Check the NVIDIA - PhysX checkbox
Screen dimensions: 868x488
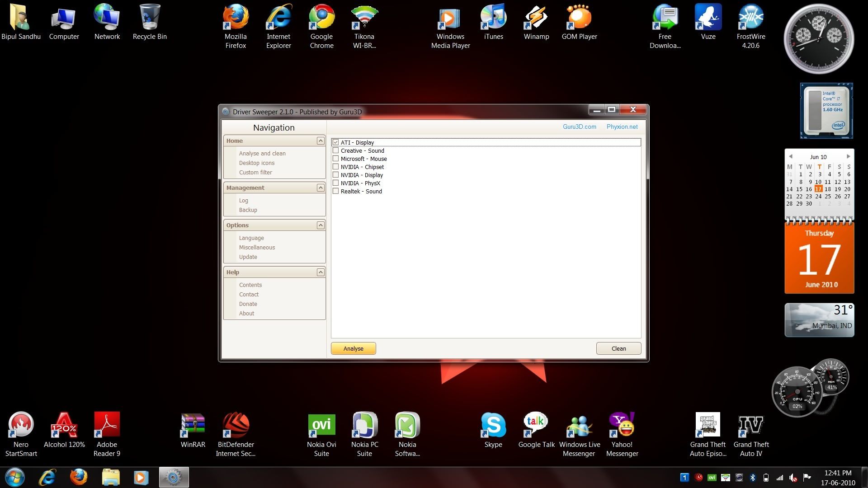pyautogui.click(x=335, y=183)
